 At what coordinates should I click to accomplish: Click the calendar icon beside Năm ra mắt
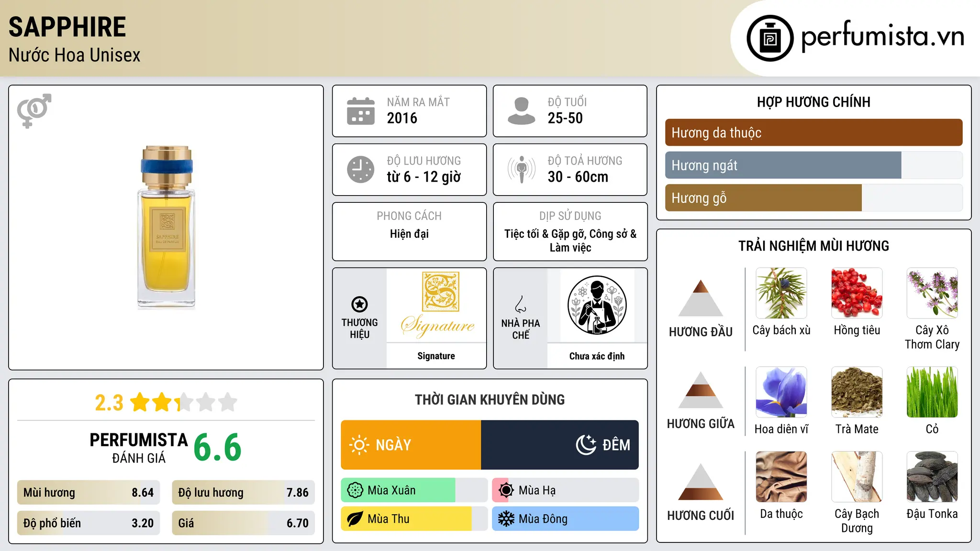click(361, 111)
